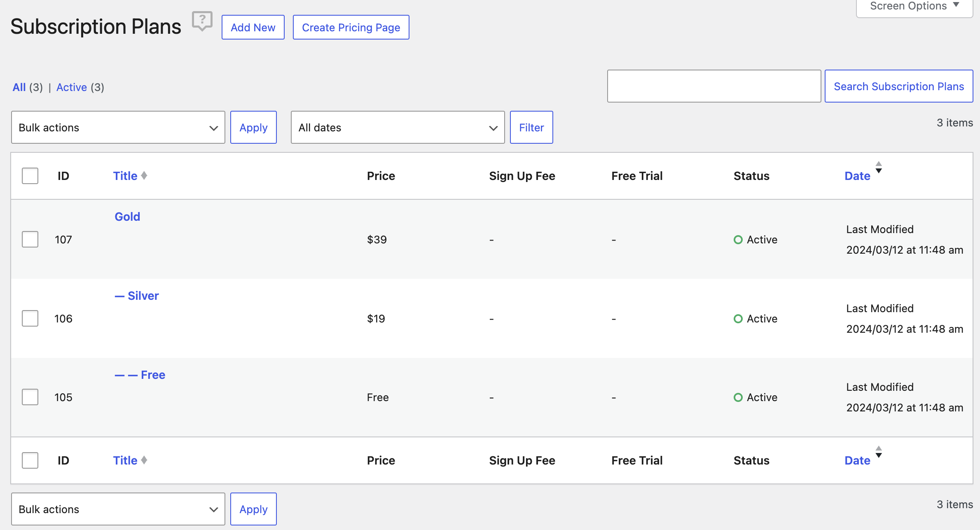Click ID 107 in the Gold row
This screenshot has width=980, height=530.
point(63,240)
